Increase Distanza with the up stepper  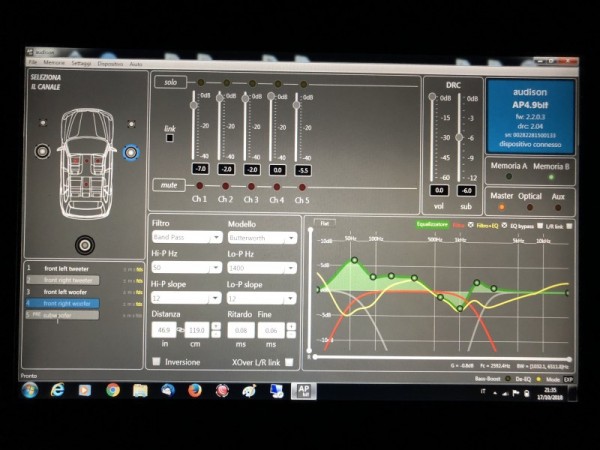[216, 326]
